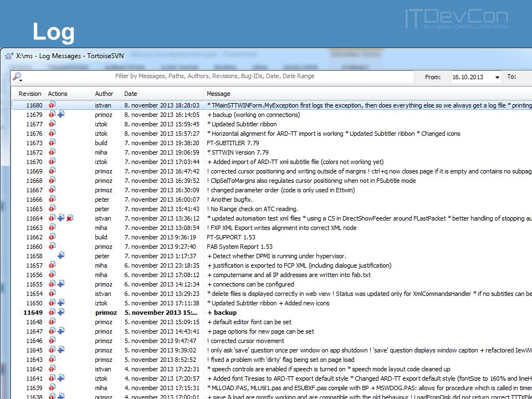The image size is (532, 399).
Task: Select the row '! corrected cursor movement'
Action: click(272, 341)
